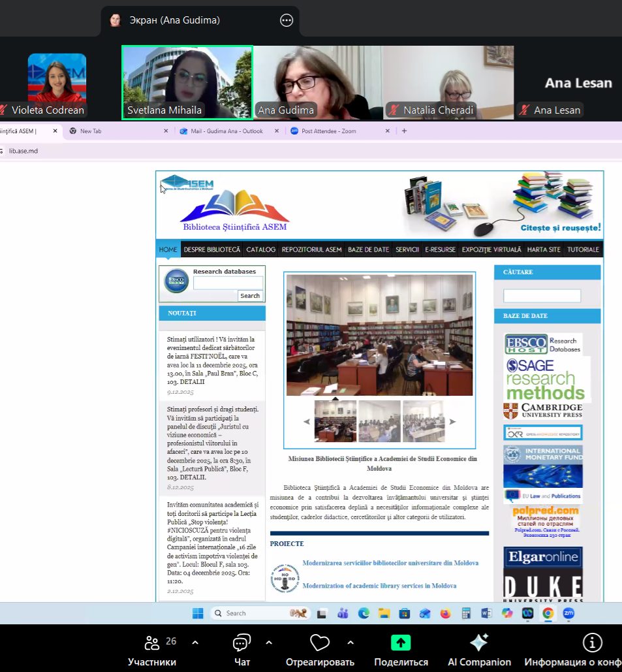Select the BAZE DE DATE menu item
Screen dimensions: 622x672
tap(368, 249)
